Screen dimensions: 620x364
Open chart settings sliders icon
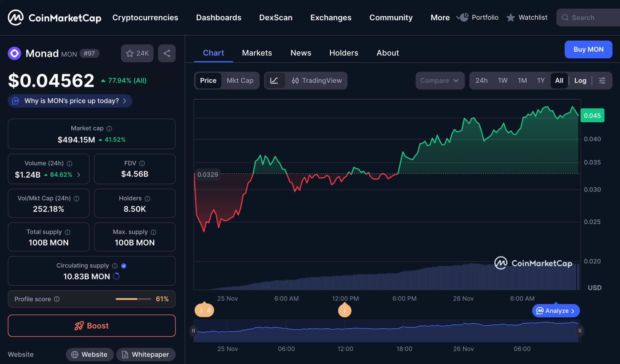(602, 80)
